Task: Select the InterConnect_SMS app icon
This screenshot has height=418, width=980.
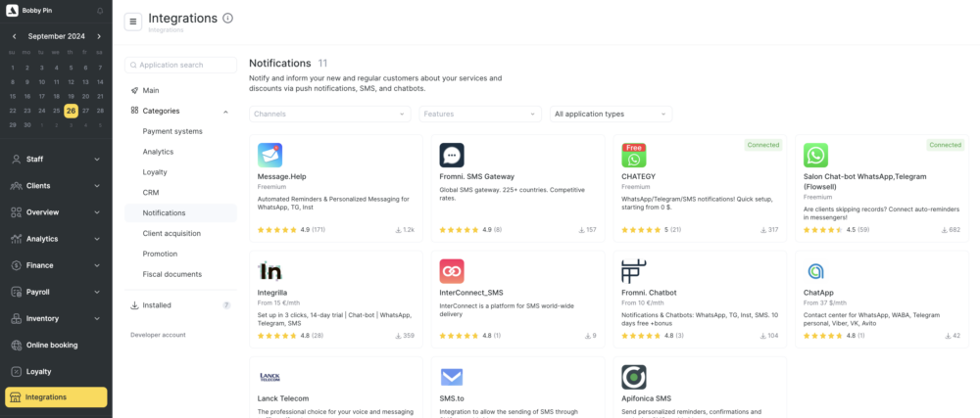Action: (x=452, y=271)
